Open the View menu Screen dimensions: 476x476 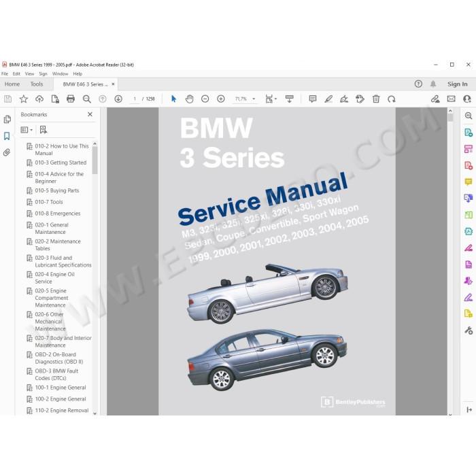(x=29, y=73)
